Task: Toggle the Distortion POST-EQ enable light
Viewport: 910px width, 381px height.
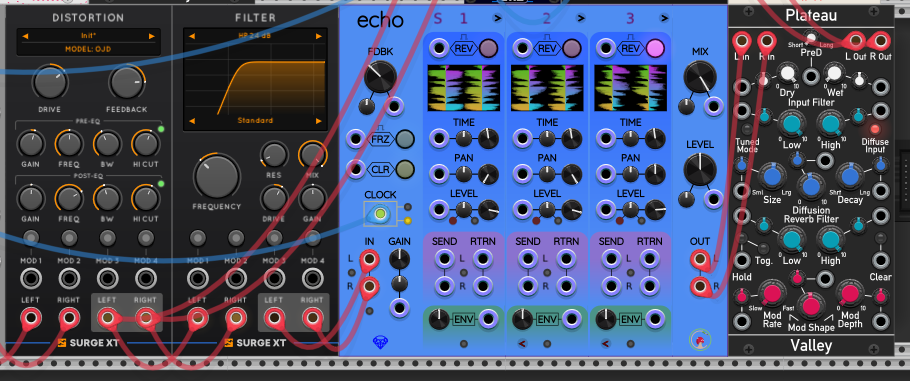Action: pyautogui.click(x=161, y=184)
